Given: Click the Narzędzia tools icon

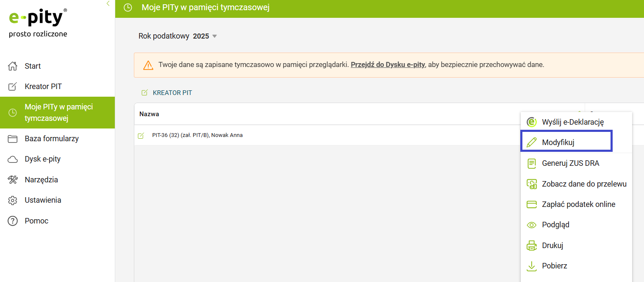Looking at the screenshot, I should tap(13, 180).
